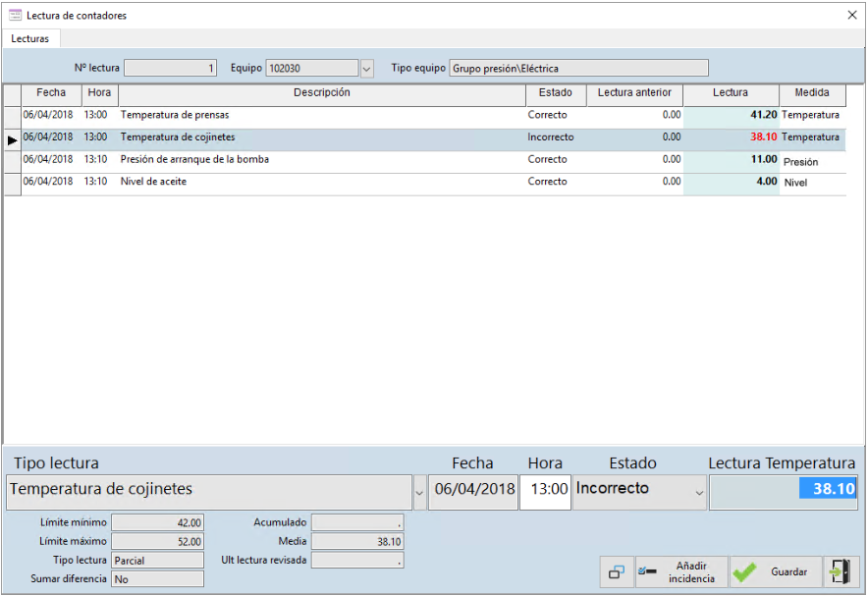
Task: Click the Límite mínimo field 42.00
Action: pyautogui.click(x=157, y=522)
